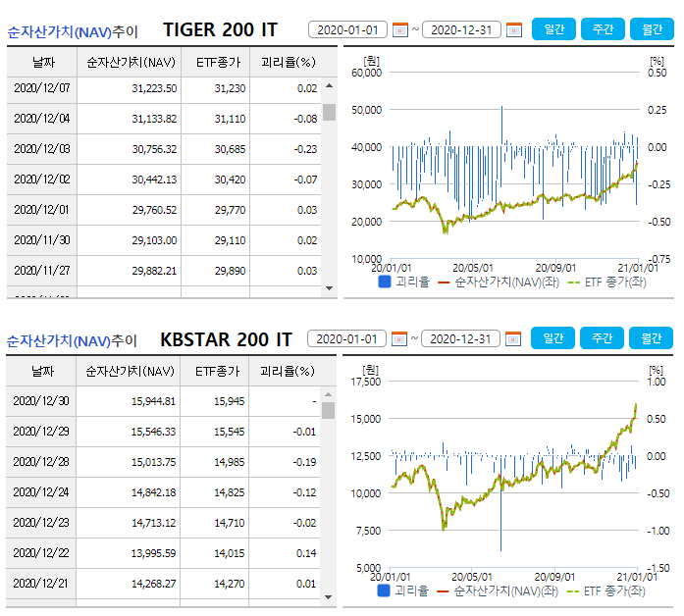
Task: Select the 2020/12/07 date cell
Action: [42, 88]
